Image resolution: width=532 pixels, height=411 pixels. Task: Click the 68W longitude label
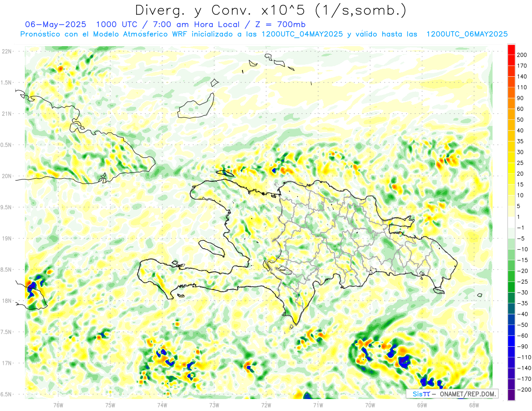pos(474,405)
